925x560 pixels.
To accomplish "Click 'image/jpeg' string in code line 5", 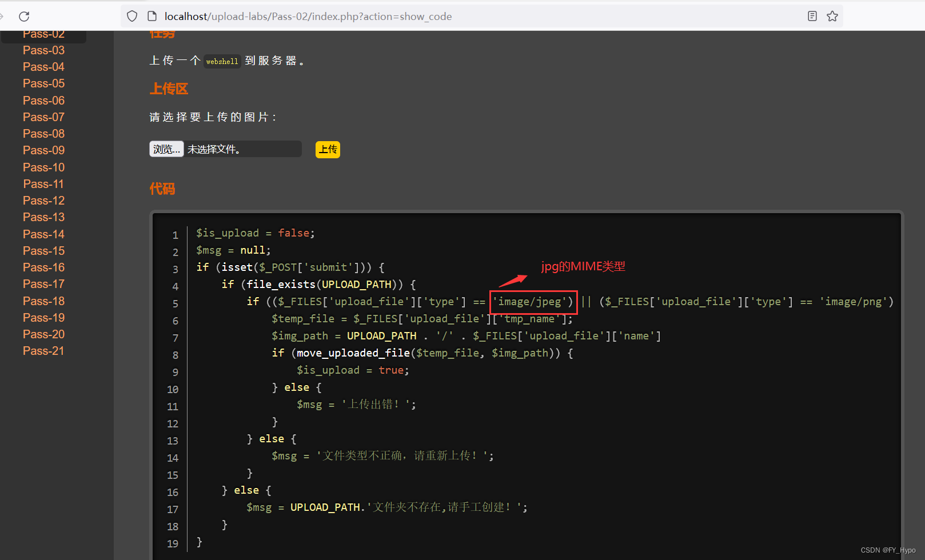I will tap(530, 302).
